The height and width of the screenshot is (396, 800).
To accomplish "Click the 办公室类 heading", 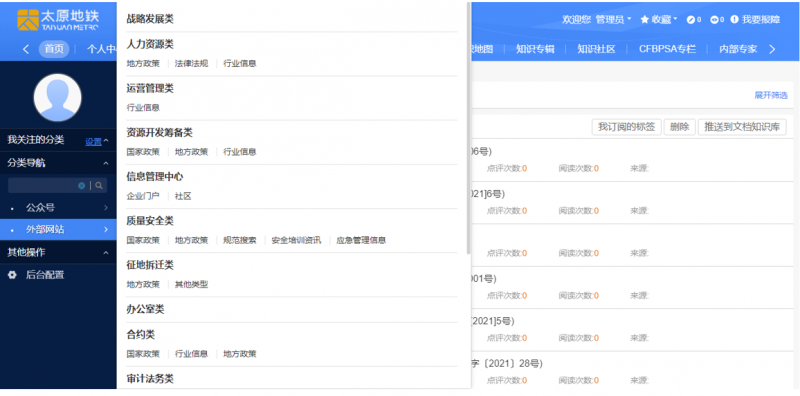I will [145, 309].
